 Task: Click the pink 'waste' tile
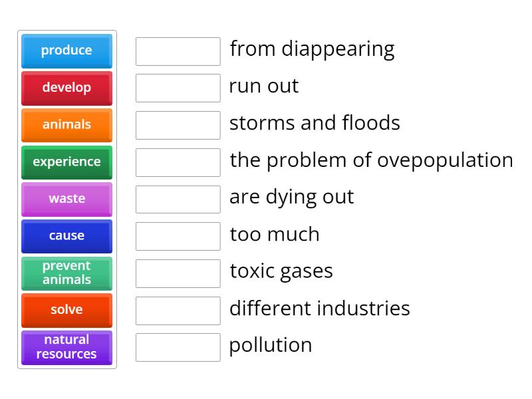click(66, 199)
